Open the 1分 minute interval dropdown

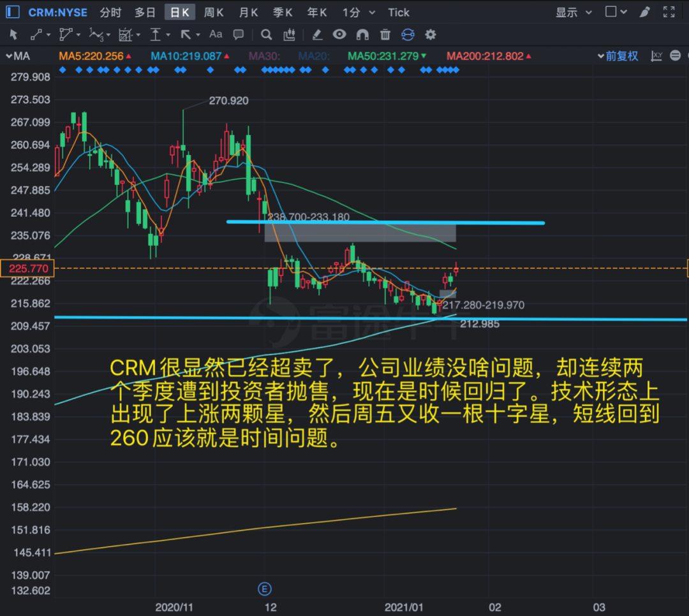pos(359,12)
